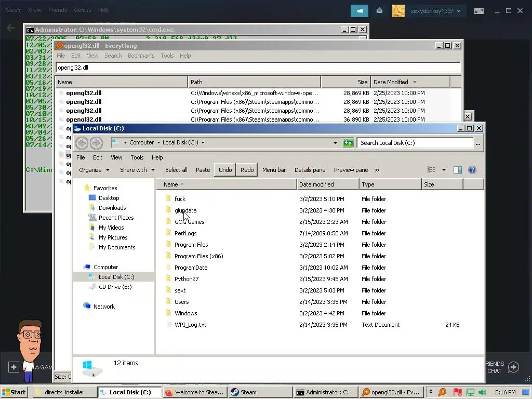This screenshot has width=532, height=399.
Task: Select Desktop in Favorites
Action: 109,198
